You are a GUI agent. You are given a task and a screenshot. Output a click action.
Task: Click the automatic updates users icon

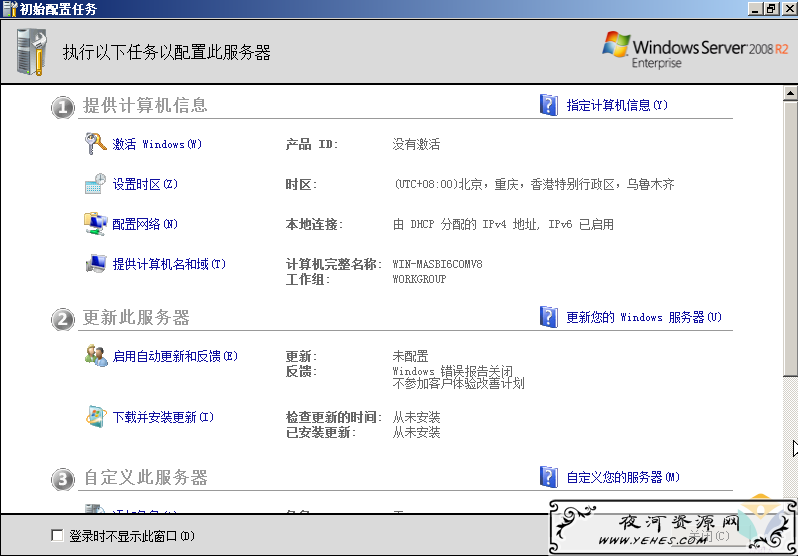[96, 355]
